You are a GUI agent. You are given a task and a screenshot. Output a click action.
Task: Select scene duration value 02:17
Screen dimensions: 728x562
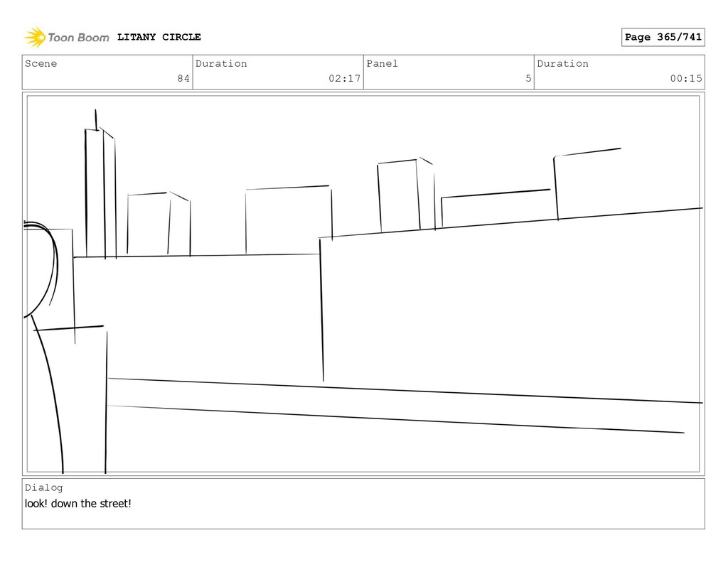(x=345, y=78)
